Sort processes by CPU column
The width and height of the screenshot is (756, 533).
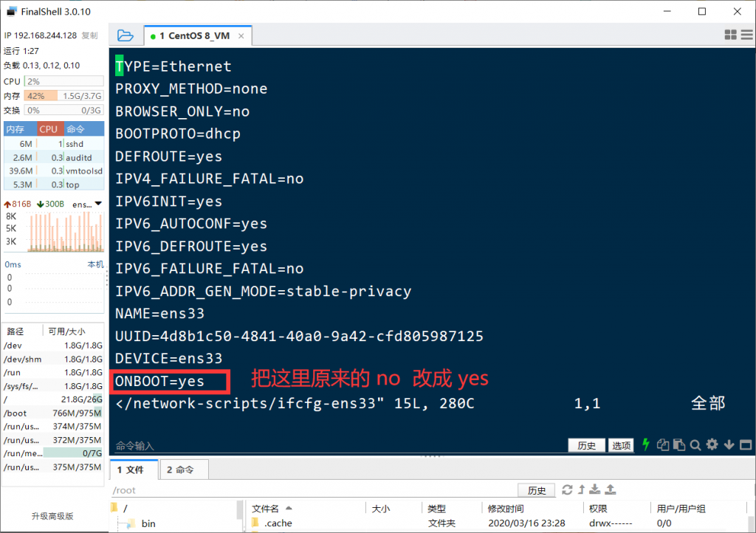(x=49, y=129)
